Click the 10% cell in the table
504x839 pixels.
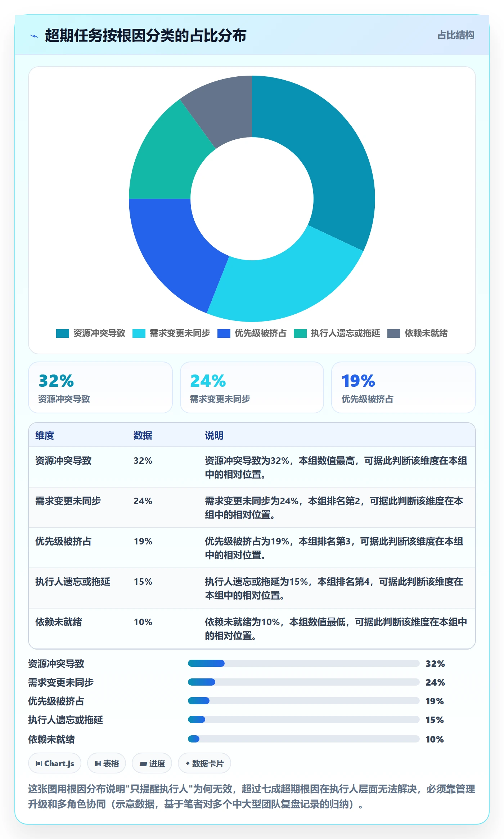point(143,622)
